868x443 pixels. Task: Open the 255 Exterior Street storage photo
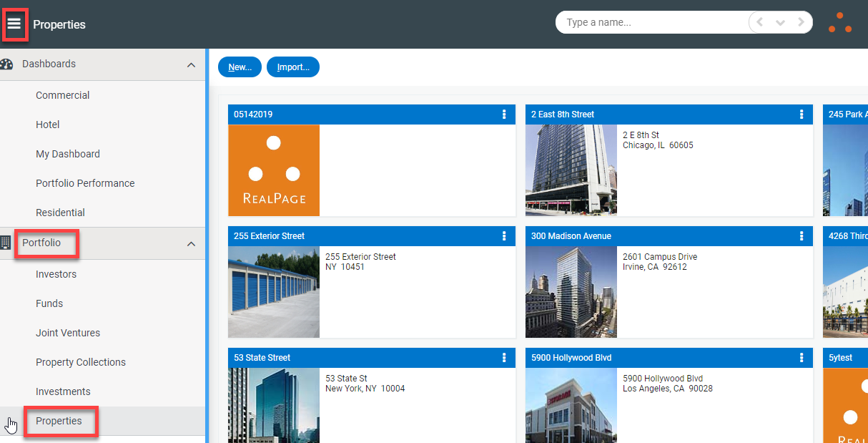[x=274, y=292]
